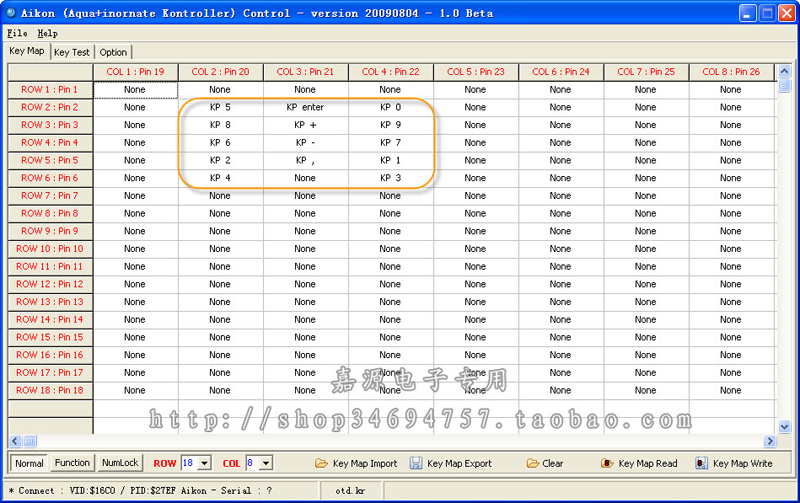The width and height of the screenshot is (800, 503).
Task: Switch to the Key Test tab
Action: (x=71, y=52)
